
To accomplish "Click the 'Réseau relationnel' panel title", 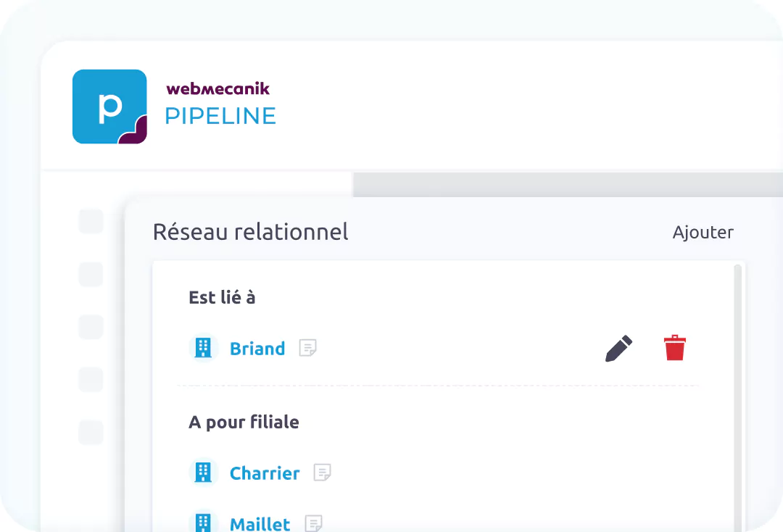I will pyautogui.click(x=250, y=232).
